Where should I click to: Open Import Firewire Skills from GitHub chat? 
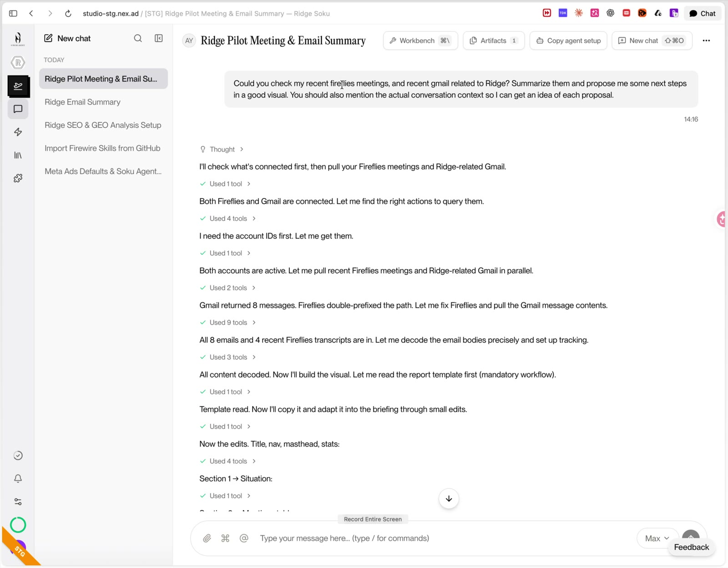[103, 148]
